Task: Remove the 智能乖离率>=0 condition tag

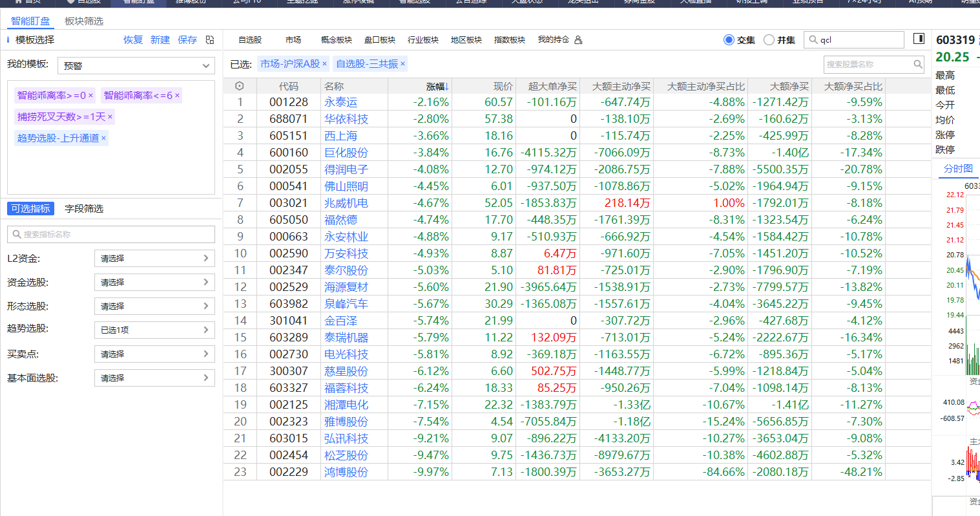Action: coord(91,96)
